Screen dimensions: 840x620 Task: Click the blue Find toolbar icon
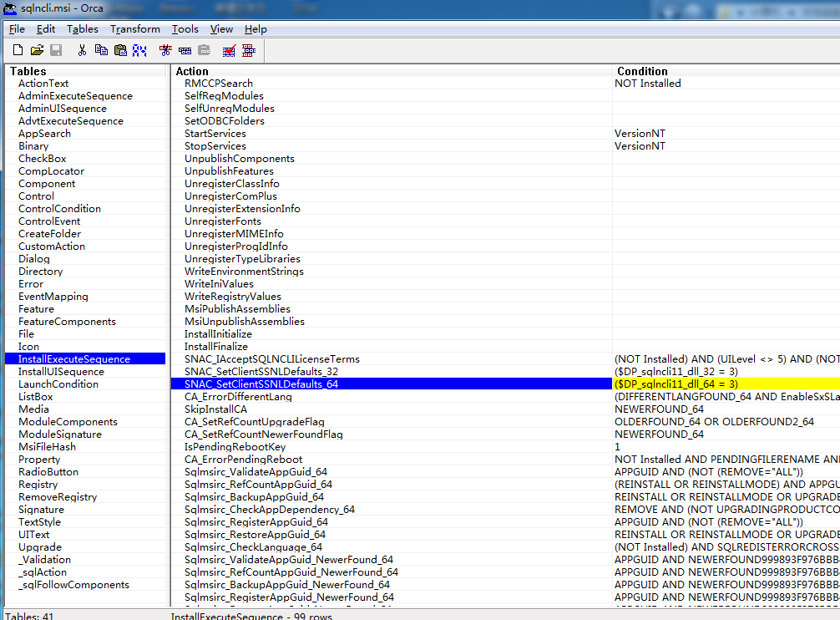139,50
